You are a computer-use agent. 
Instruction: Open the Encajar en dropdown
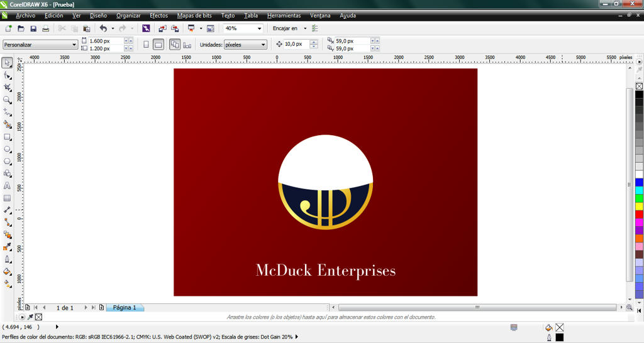[x=305, y=28]
